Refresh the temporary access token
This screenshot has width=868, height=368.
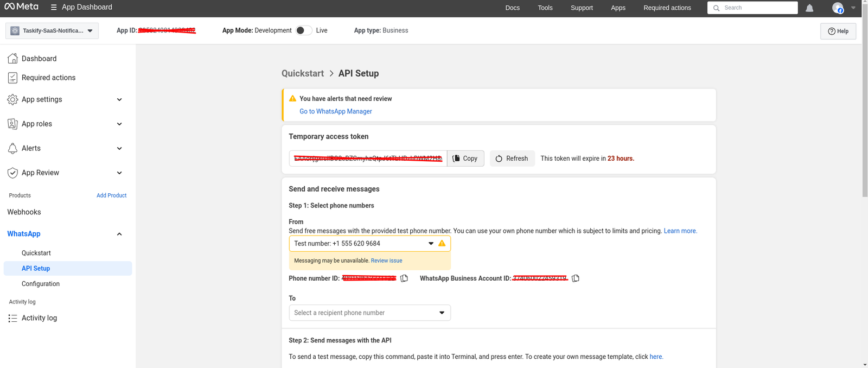coord(512,158)
